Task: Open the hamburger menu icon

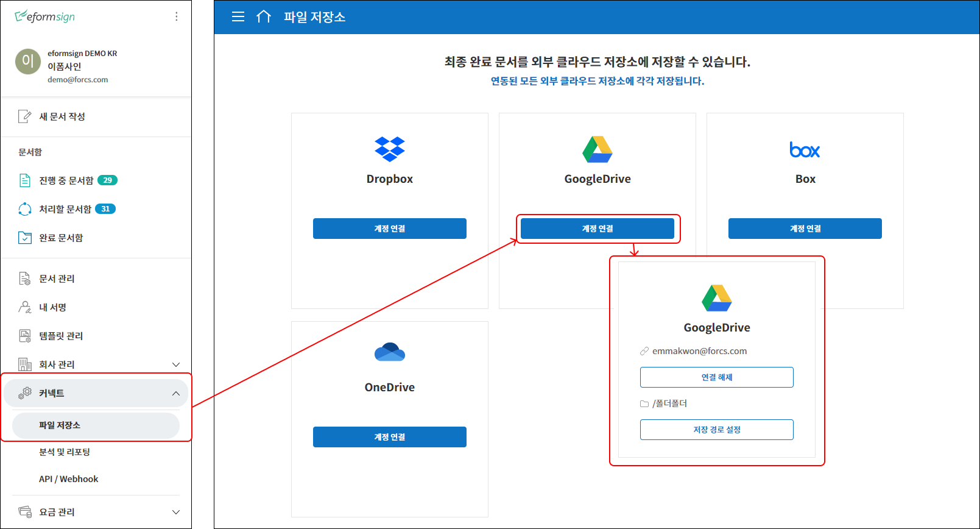Action: point(238,17)
